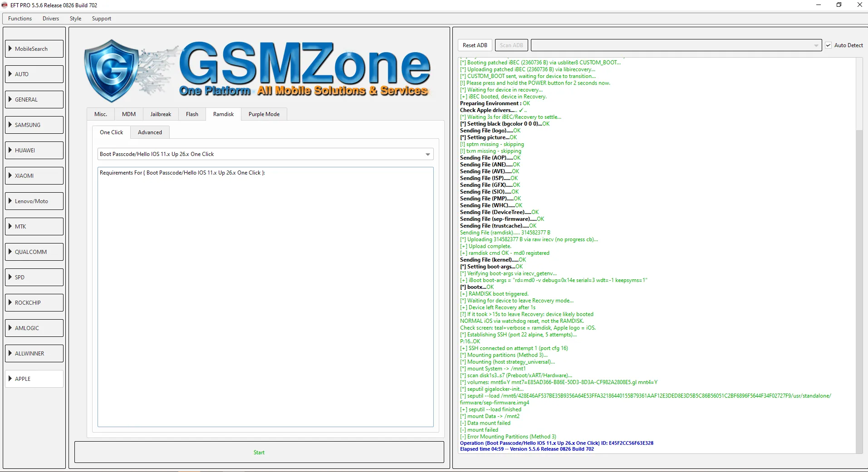868x472 pixels.
Task: Click the 'Sending File (trustcache)' log line
Action: tap(498, 226)
